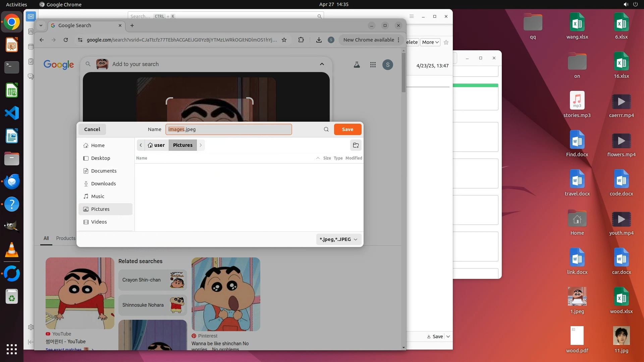Select Downloads in the dialog sidebar

103,184
